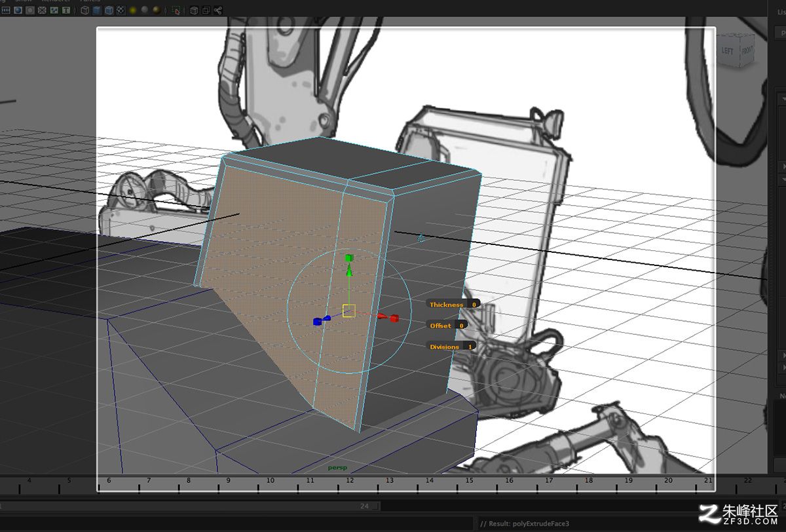Enable use all lights yellow sphere icon
This screenshot has width=786, height=532.
[x=132, y=10]
